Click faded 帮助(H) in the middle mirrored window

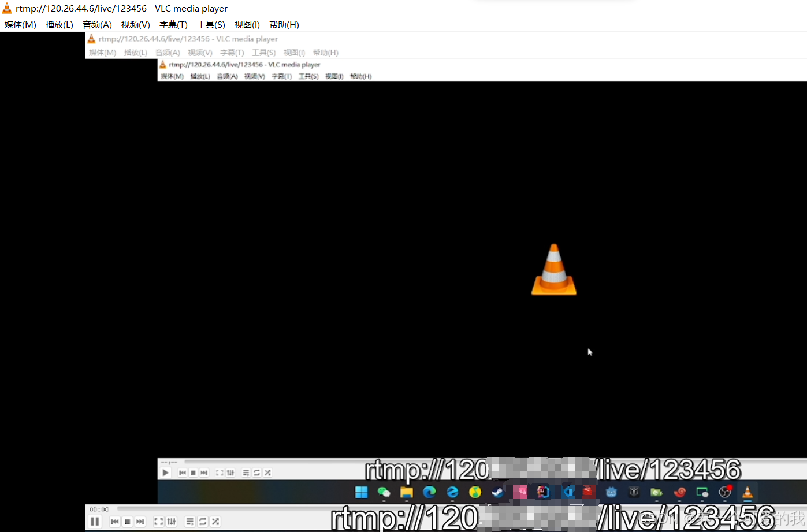tap(326, 53)
